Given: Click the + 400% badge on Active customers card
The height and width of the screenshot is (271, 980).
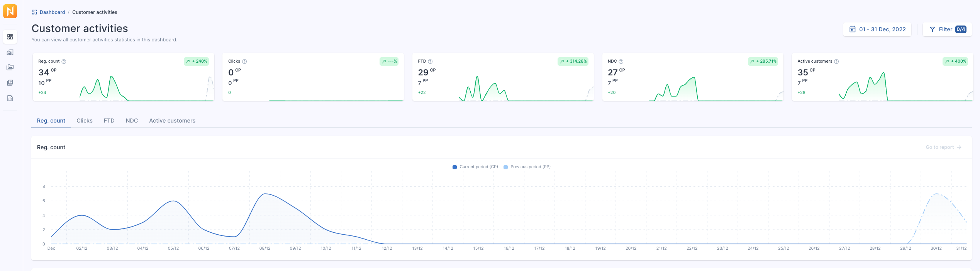Looking at the screenshot, I should (x=955, y=61).
